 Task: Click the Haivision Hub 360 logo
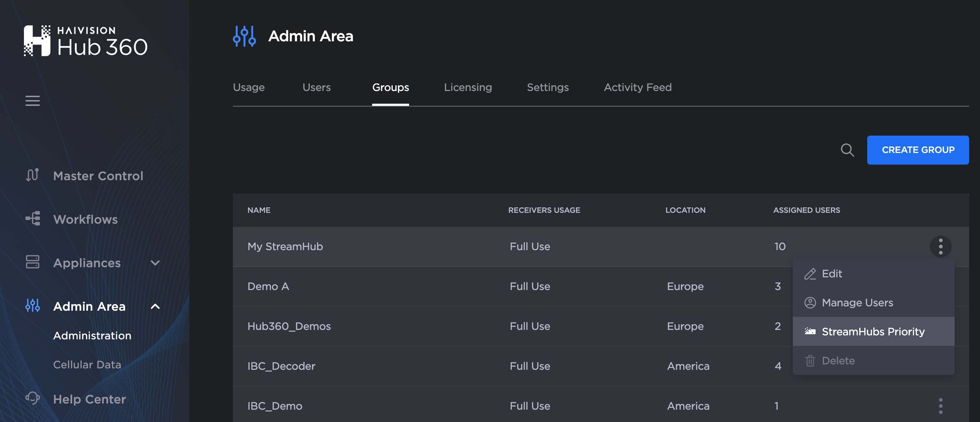(x=85, y=41)
